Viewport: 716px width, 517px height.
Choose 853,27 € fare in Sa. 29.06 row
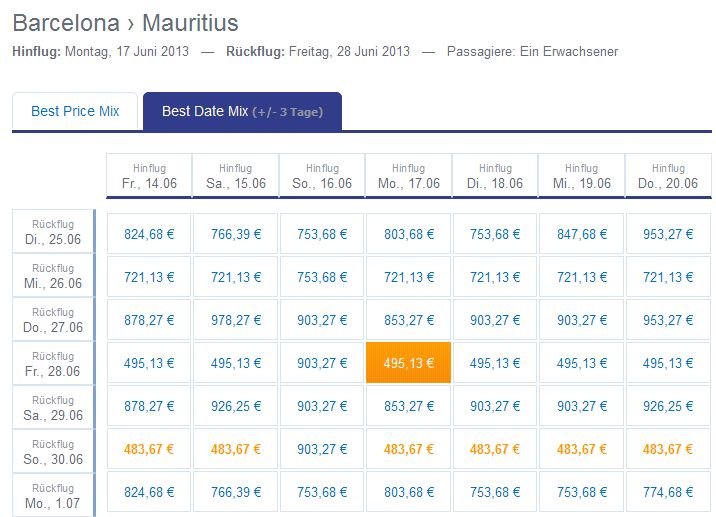408,406
